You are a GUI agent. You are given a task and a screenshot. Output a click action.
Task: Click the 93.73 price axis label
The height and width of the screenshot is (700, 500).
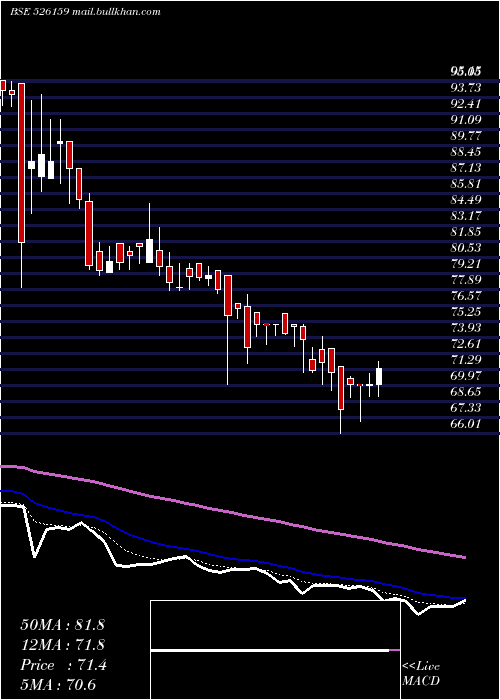tap(465, 87)
